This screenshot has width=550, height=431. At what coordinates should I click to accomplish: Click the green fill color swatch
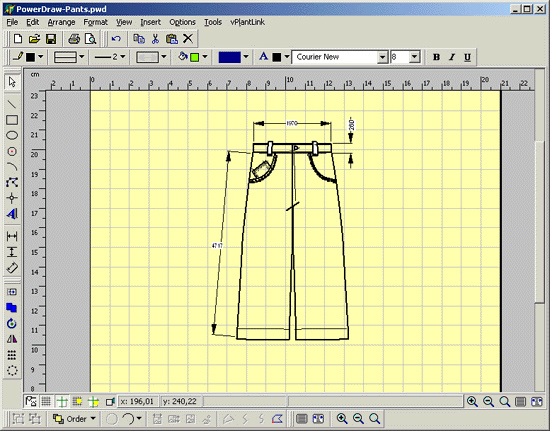(195, 57)
